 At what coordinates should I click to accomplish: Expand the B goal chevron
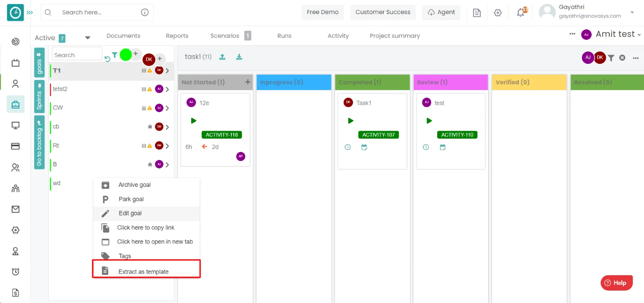point(167,165)
